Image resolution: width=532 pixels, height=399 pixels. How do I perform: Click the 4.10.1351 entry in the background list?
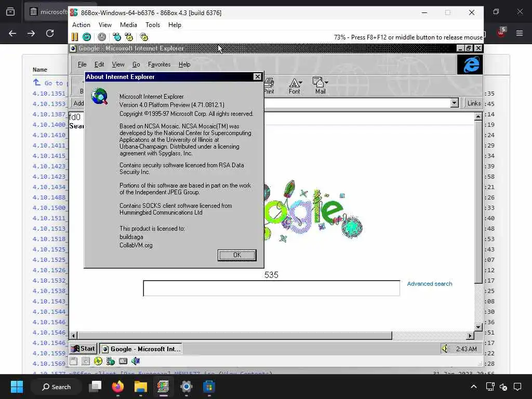click(49, 94)
